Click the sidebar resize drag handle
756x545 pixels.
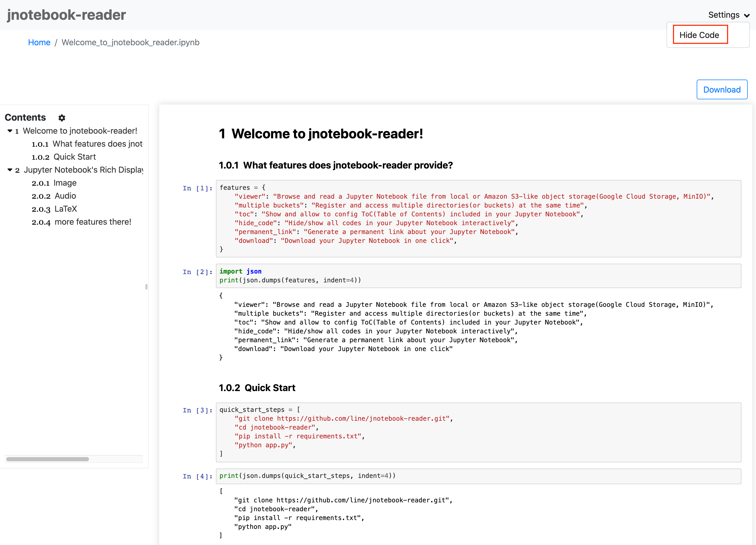click(146, 287)
